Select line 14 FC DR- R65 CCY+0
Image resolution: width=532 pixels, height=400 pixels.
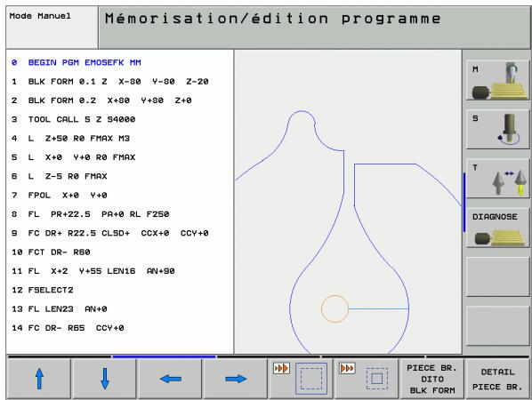[x=68, y=328]
